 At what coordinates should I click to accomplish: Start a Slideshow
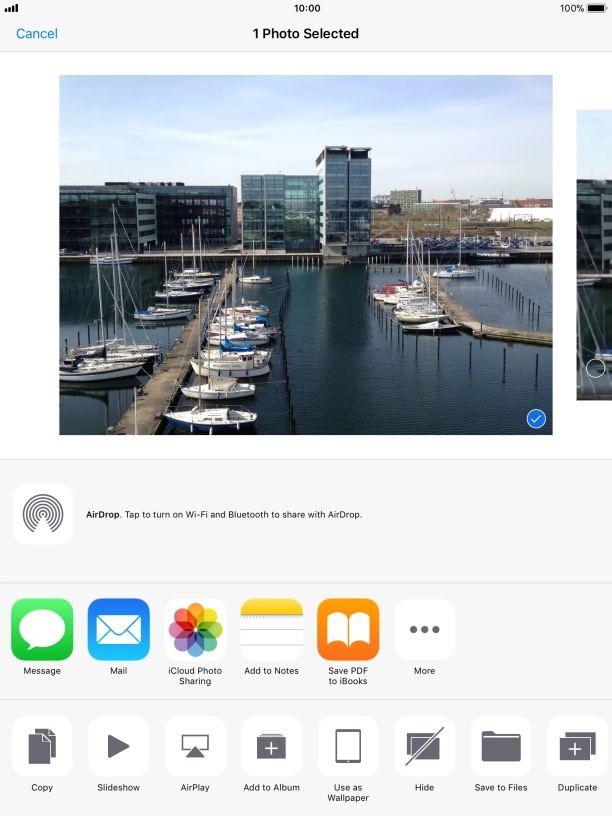tap(118, 746)
